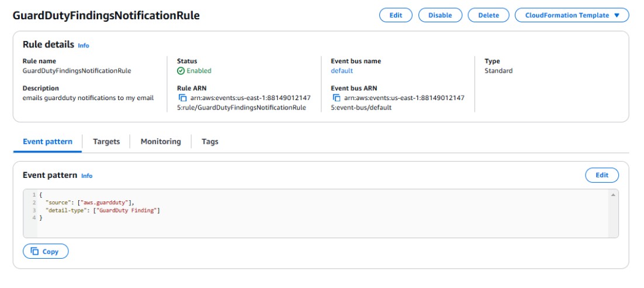Click the description text about guardduty emails

(x=88, y=98)
